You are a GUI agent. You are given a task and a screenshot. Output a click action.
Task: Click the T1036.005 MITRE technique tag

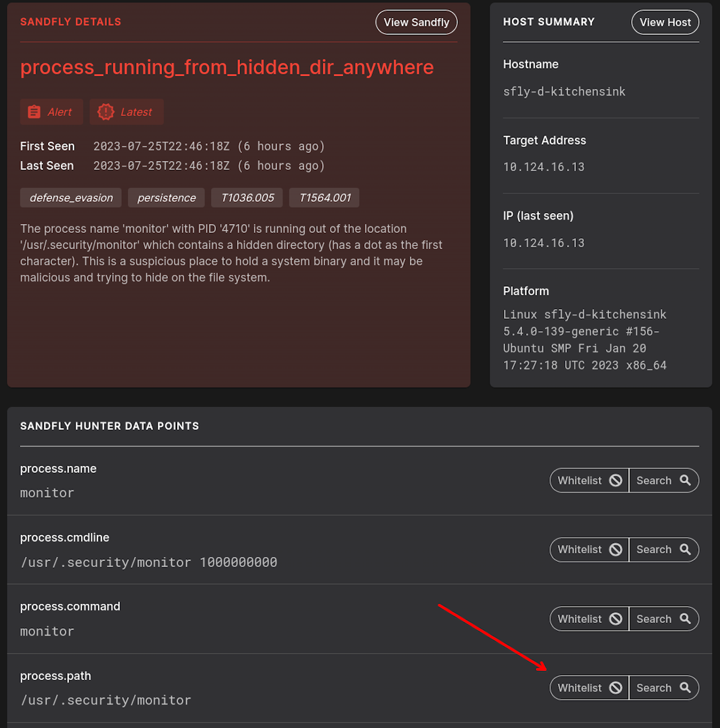(247, 197)
